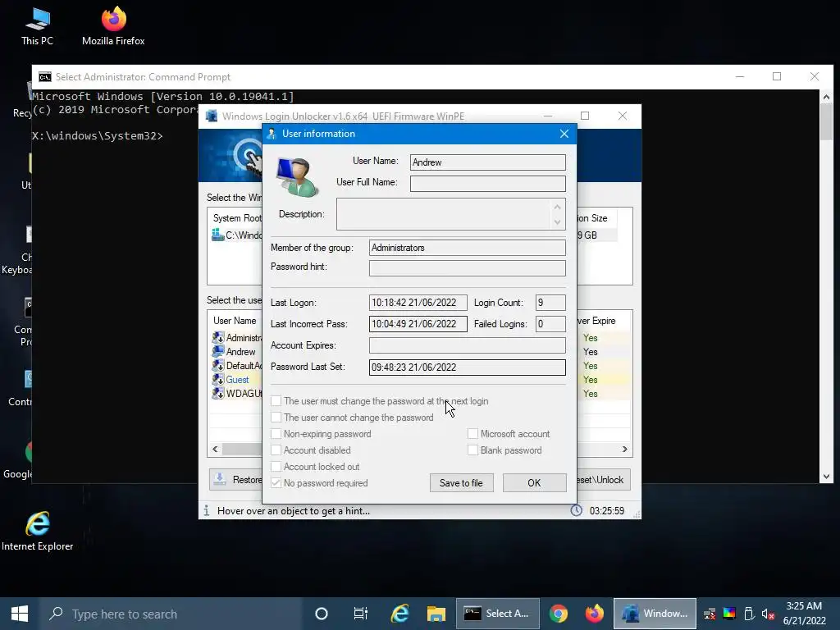Screen dimensions: 840x630
Task: Open This PC desktop icon
Action: 38,25
